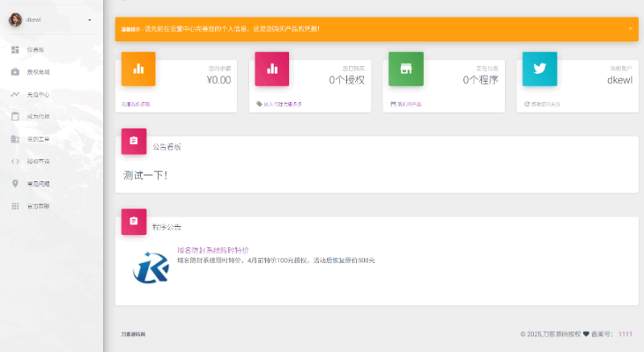Click the briefcase icon for the authorization store
The width and height of the screenshot is (644, 352).
coord(15,72)
